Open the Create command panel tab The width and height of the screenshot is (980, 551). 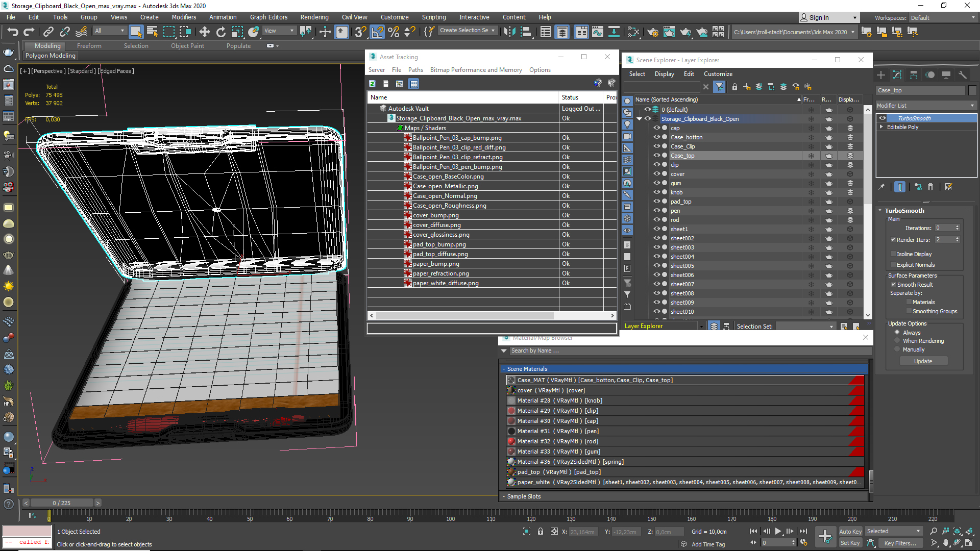(881, 75)
